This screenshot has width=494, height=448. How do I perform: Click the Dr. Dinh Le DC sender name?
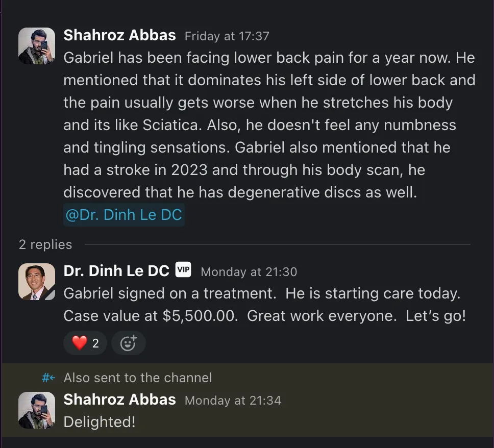(116, 271)
